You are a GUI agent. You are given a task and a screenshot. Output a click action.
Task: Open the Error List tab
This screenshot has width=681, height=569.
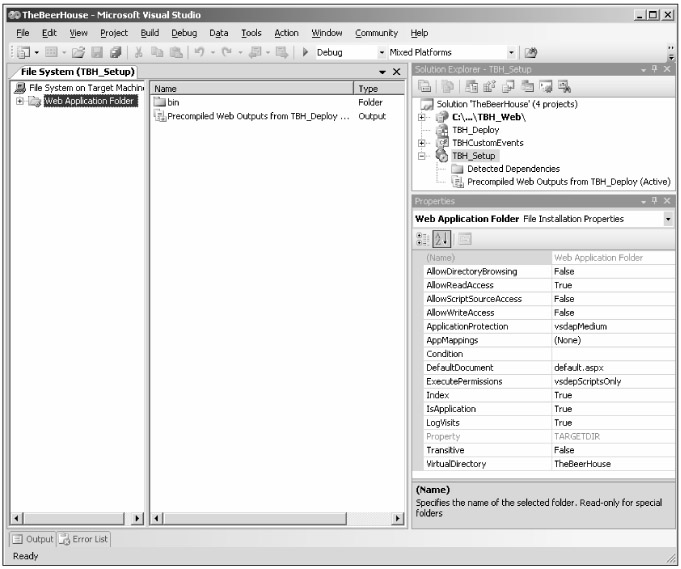[x=88, y=539]
